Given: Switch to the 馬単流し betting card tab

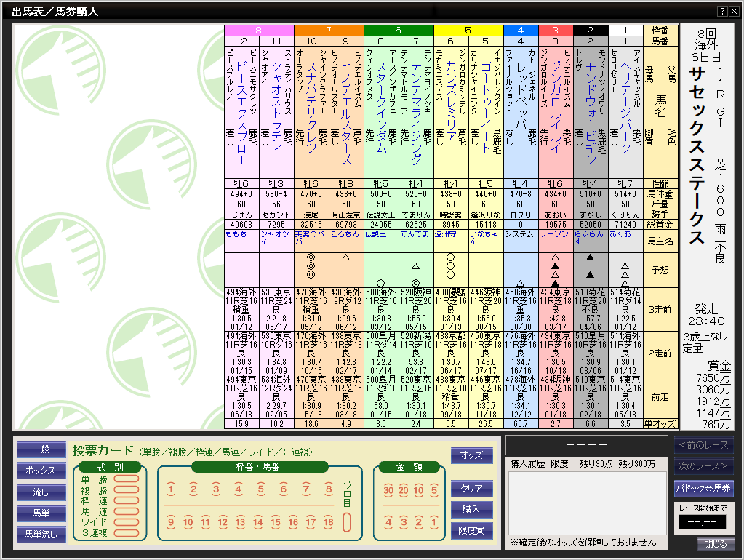Looking at the screenshot, I should point(41,535).
